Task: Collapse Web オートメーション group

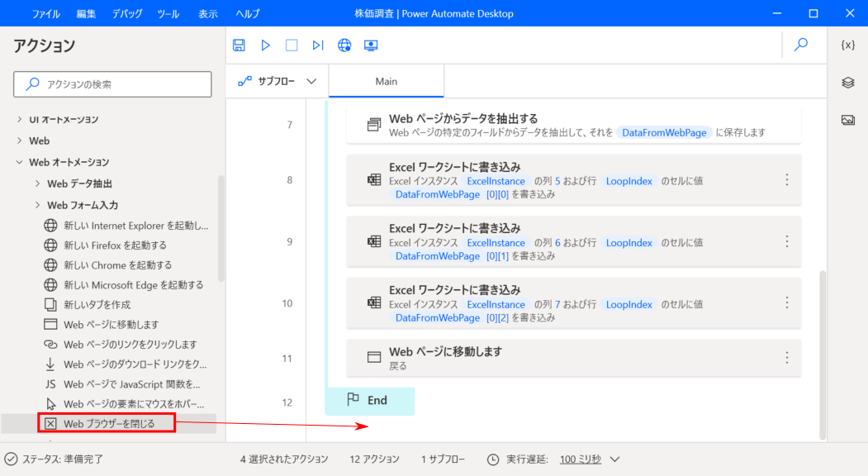Action: 19,162
